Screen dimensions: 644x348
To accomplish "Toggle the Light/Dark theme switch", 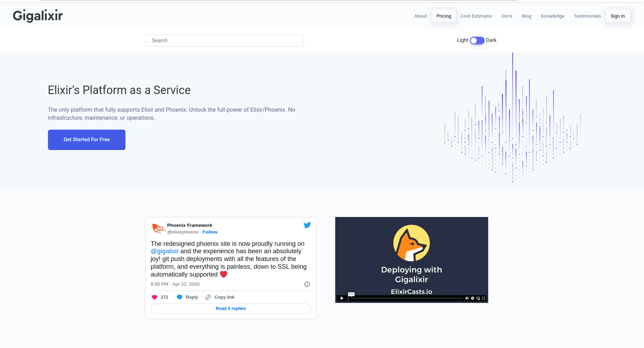I will point(477,41).
